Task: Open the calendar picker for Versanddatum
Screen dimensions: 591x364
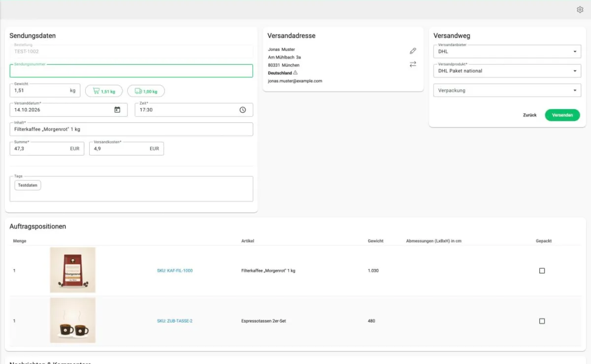Action: 117,110
